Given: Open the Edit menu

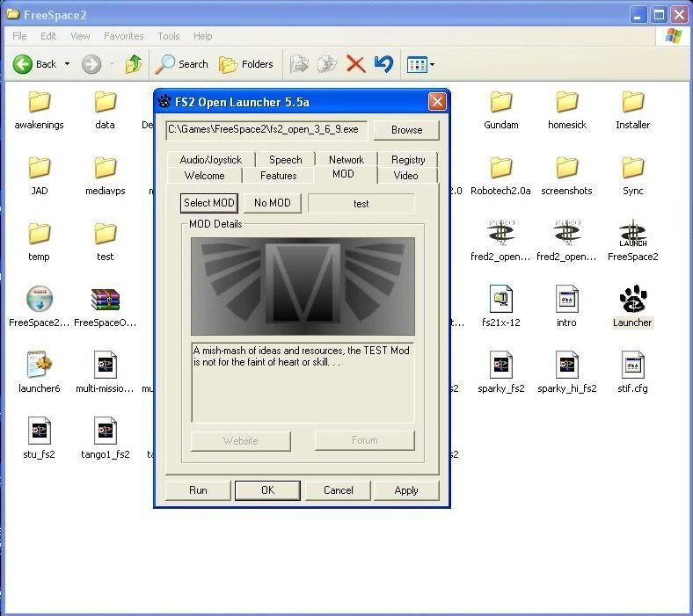Looking at the screenshot, I should click(x=48, y=36).
